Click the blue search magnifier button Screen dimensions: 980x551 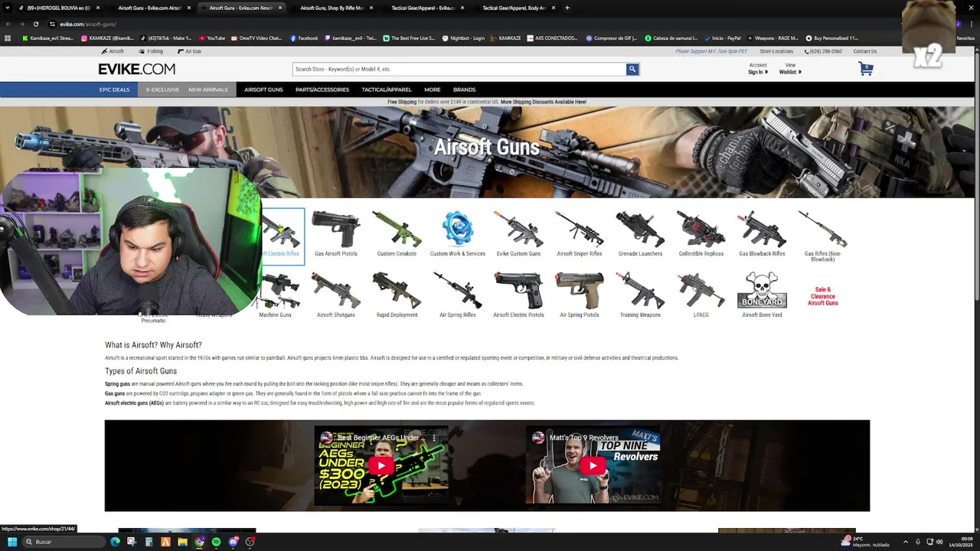(632, 69)
